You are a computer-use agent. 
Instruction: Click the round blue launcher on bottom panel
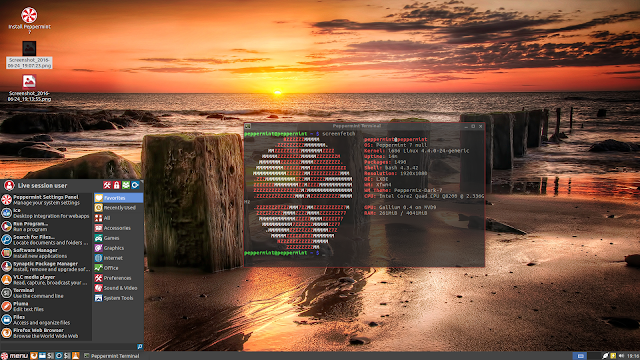click(59, 356)
